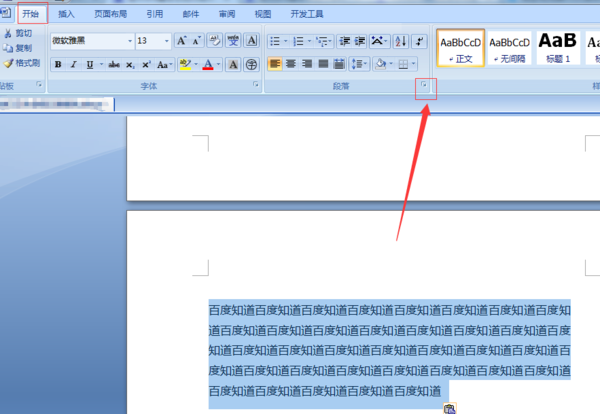Image resolution: width=600 pixels, height=414 pixels.
Task: Click the clear formatting icon
Action: 215,41
